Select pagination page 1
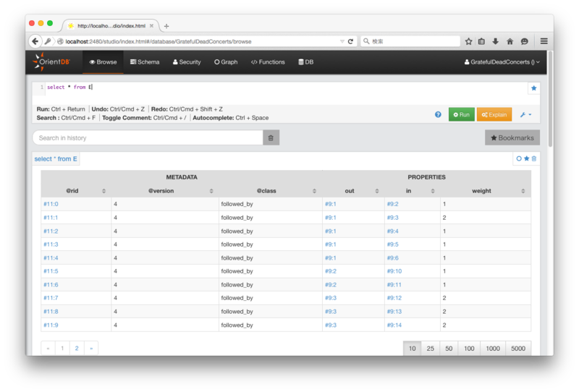 (x=62, y=348)
